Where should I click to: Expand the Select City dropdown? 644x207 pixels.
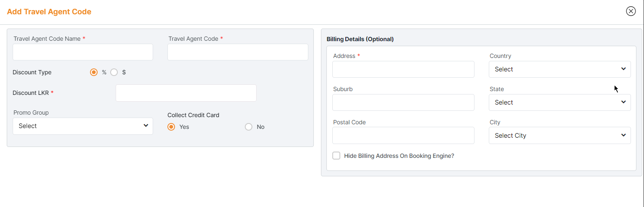click(x=559, y=136)
